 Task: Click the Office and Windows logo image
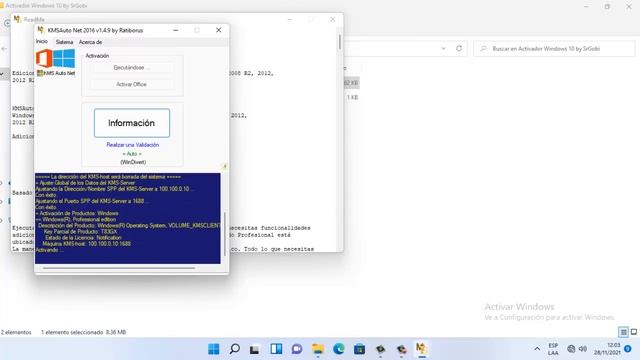pyautogui.click(x=56, y=58)
